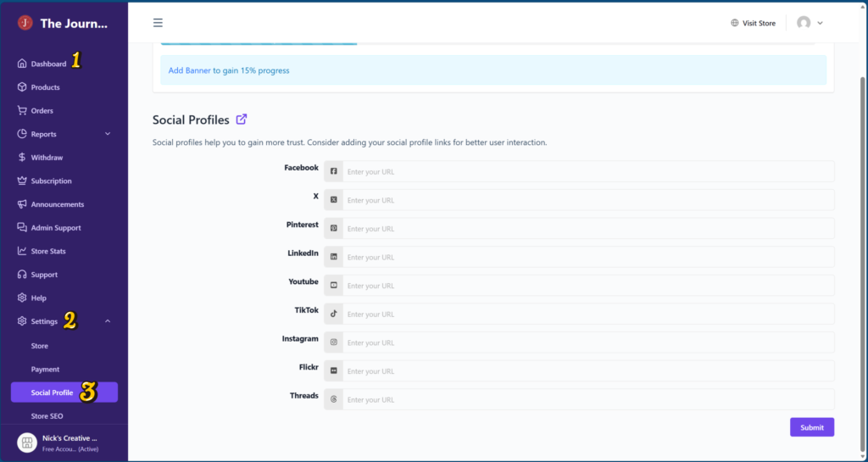Click the Instagram icon in URL row
The height and width of the screenshot is (462, 868).
[x=334, y=342]
